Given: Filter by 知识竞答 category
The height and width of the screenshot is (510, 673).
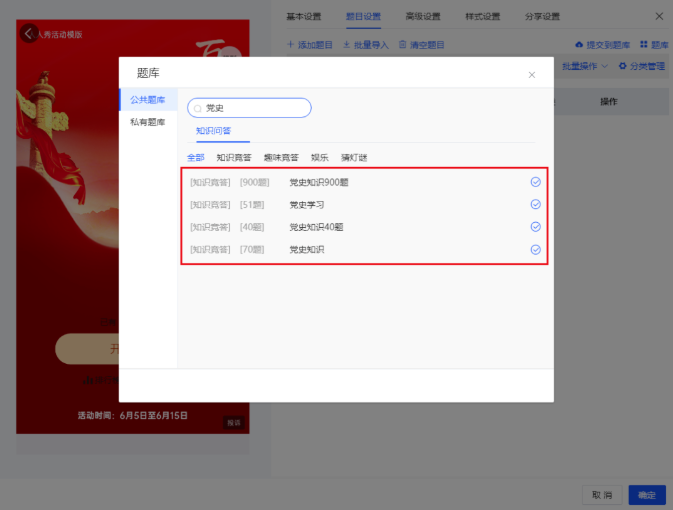Looking at the screenshot, I should (233, 158).
